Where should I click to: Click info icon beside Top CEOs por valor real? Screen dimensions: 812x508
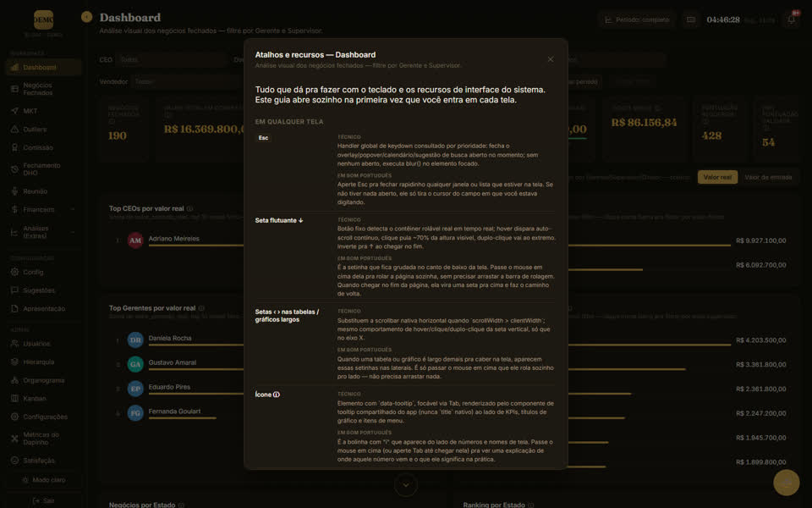click(189, 208)
